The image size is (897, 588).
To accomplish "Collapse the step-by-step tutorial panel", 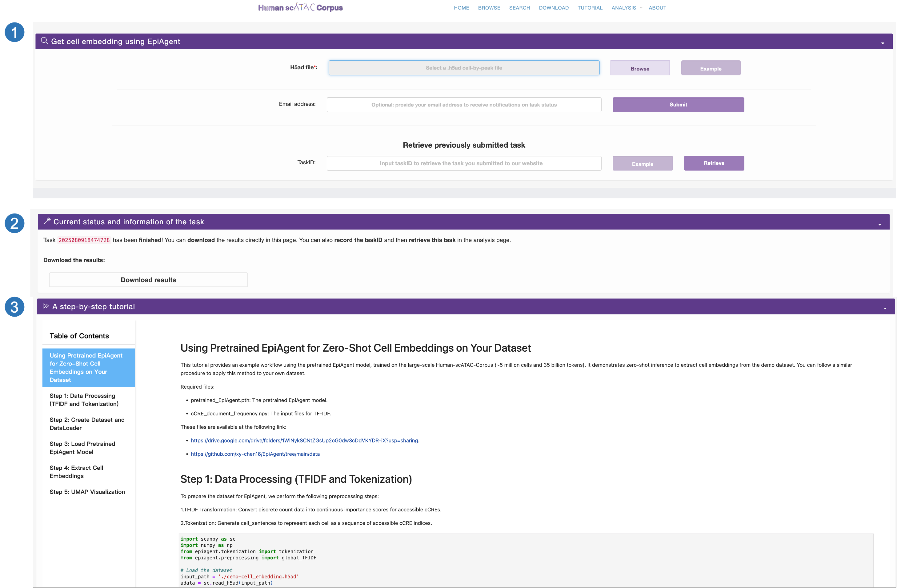I will [x=885, y=309].
